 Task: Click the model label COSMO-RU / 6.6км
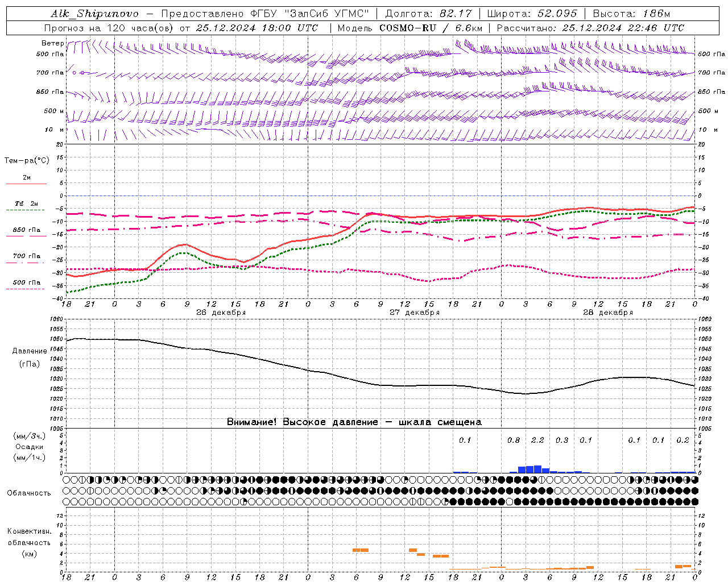tap(431, 28)
